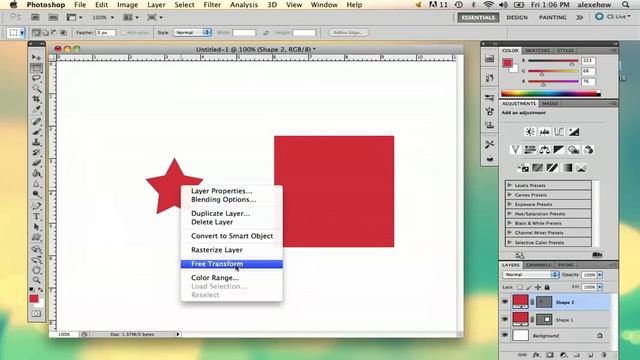
Task: Select the Brush tool
Action: pyautogui.click(x=36, y=131)
